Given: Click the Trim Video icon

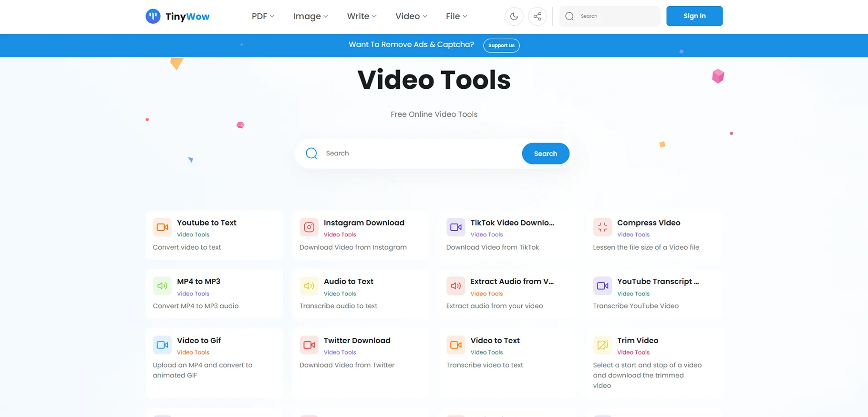Looking at the screenshot, I should coord(602,345).
